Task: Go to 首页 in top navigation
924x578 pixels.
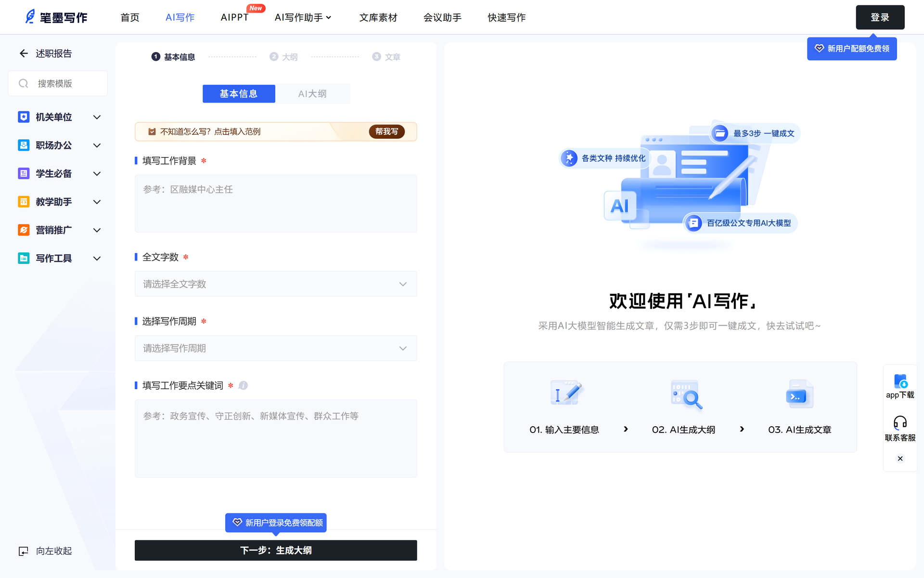Action: click(x=130, y=17)
